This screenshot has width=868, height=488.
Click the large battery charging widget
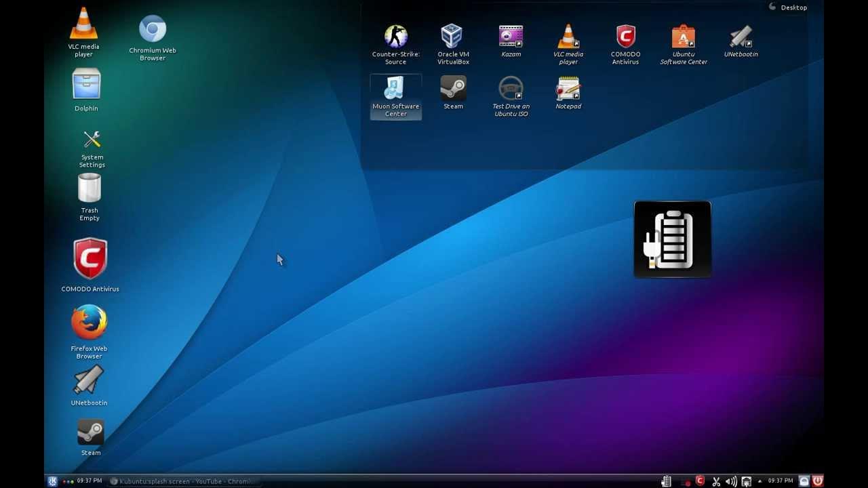pos(673,239)
